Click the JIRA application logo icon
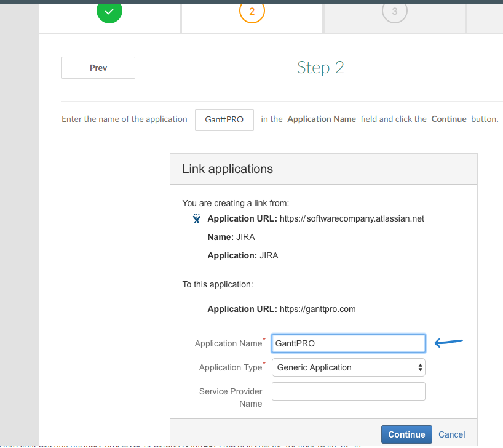The height and width of the screenshot is (448, 503). click(197, 218)
